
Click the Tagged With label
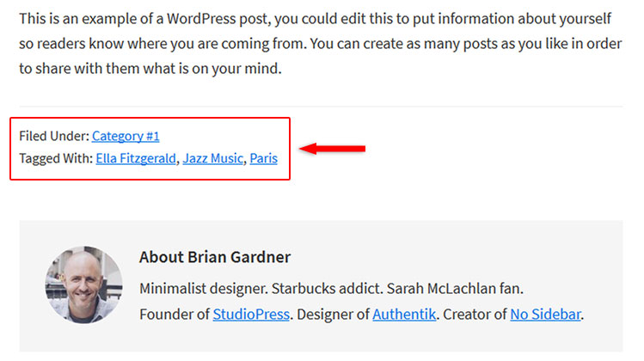[x=56, y=158]
